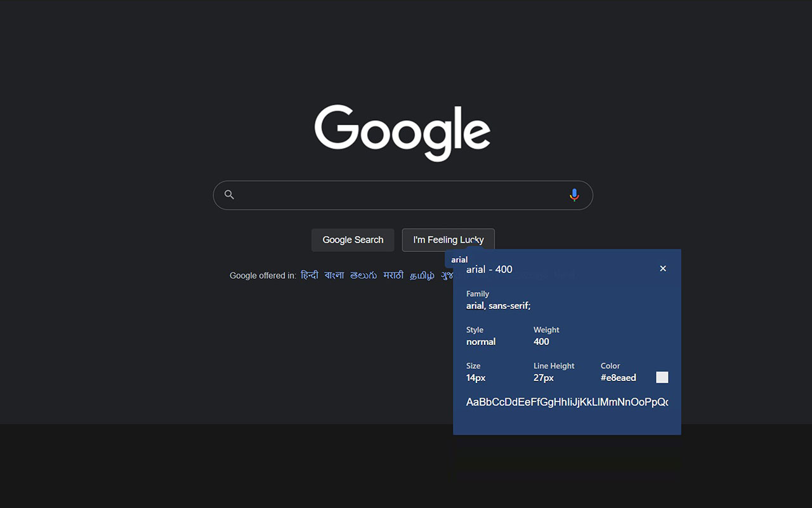Select the 'arial, sans-serif;' family value
Viewport: 812px width, 508px height.
pyautogui.click(x=498, y=306)
